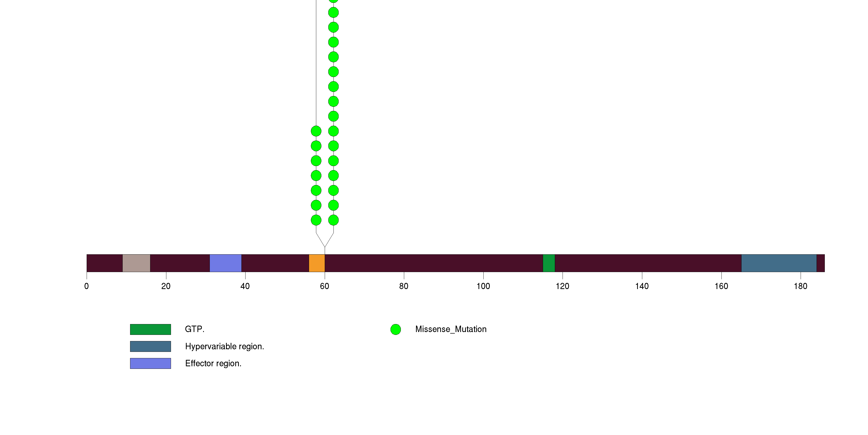Click the Effector region legend swatch
Screen dimensions: 868x435
pos(150,363)
